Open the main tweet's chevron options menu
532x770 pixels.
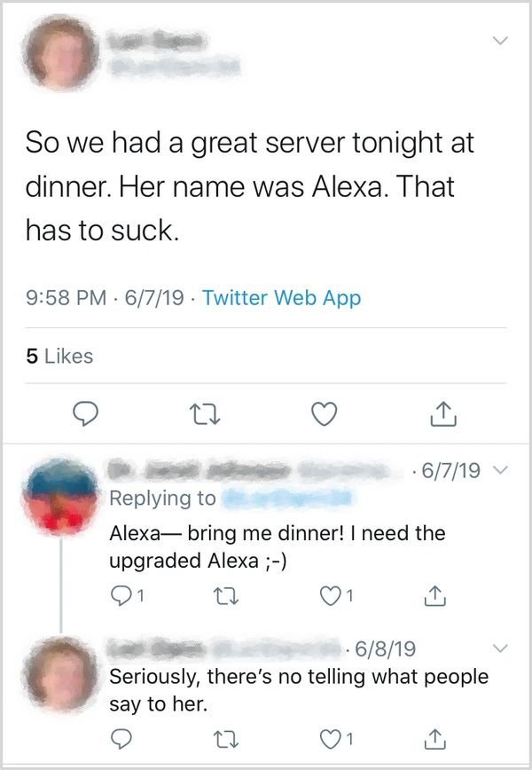(x=500, y=41)
